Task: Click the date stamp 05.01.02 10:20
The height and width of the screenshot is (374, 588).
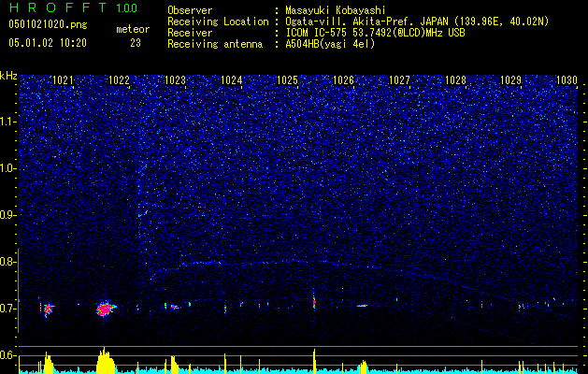Action: 48,43
